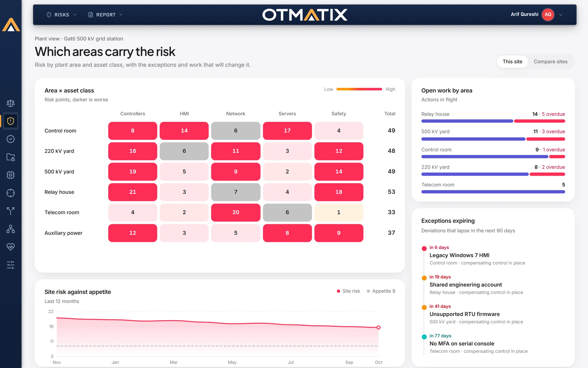
Task: Open the circled checkmark sidebar icon
Action: 11,139
